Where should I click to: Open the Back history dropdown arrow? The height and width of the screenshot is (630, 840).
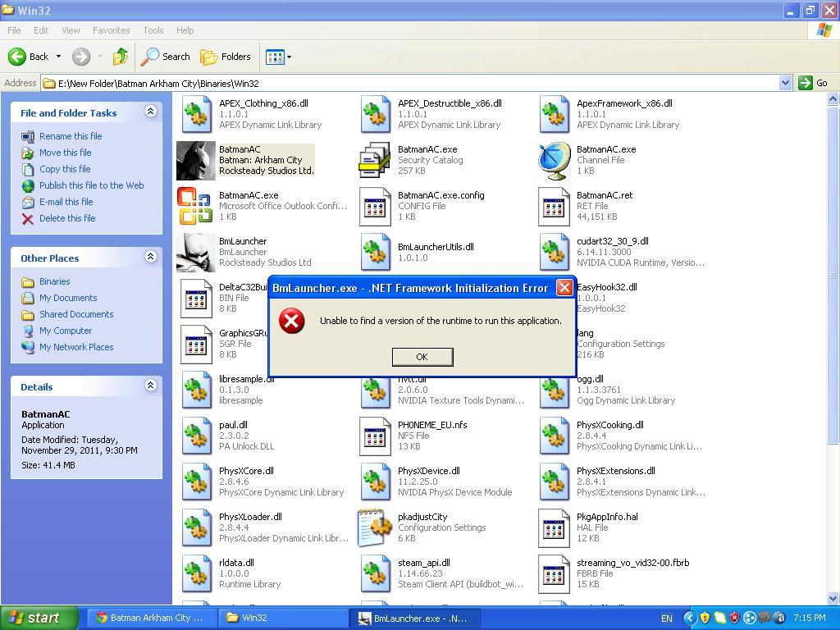tap(58, 57)
